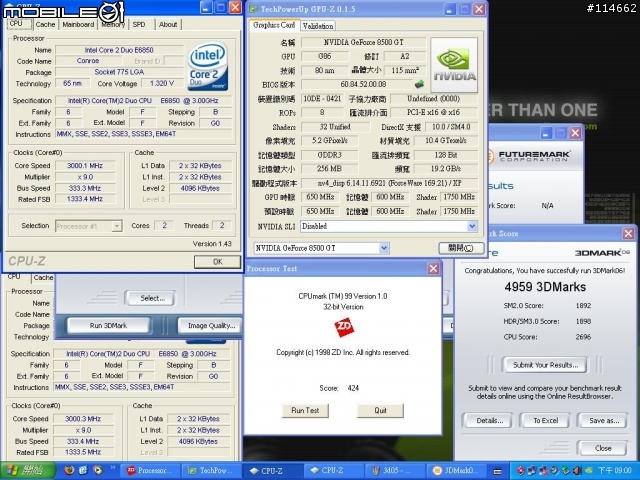The width and height of the screenshot is (640, 480).
Task: Click the volume icon in system tray
Action: pyautogui.click(x=577, y=471)
